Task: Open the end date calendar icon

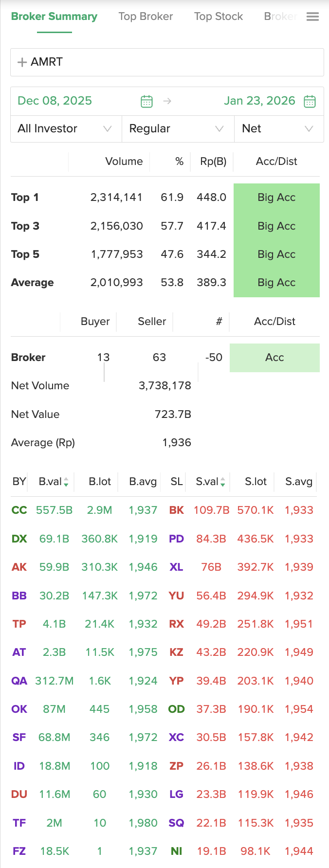Action: tap(310, 101)
